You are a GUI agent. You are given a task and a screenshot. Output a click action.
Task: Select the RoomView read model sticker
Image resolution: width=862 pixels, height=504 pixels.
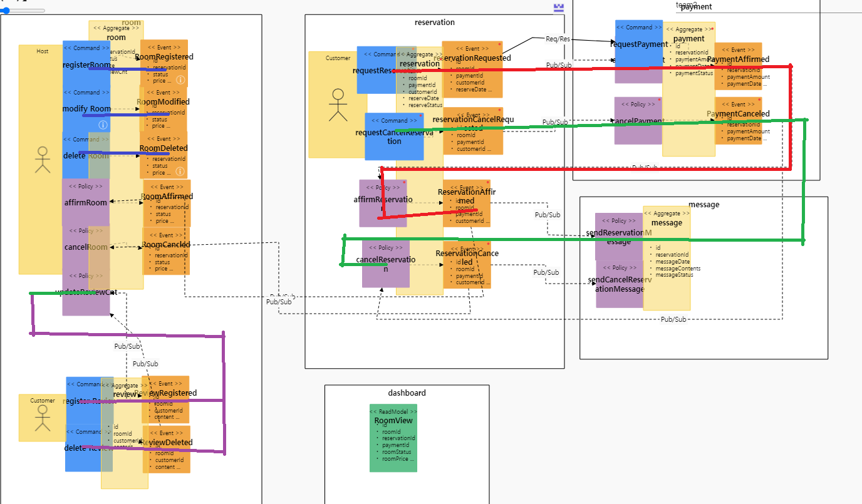click(x=393, y=438)
